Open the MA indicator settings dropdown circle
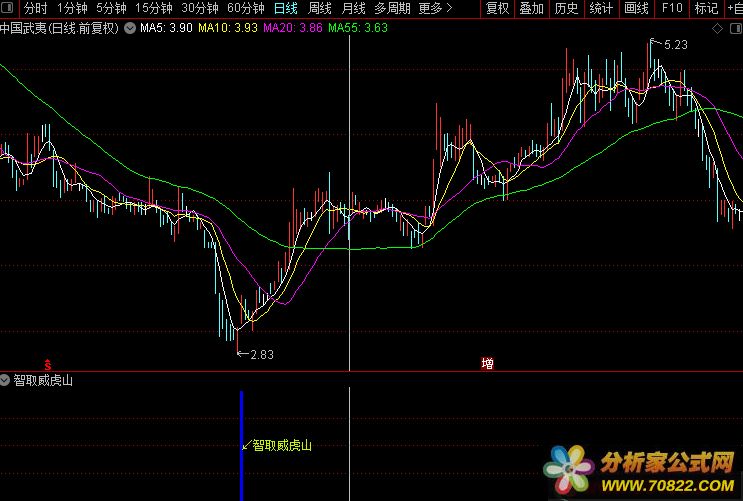Viewport: 743px width, 501px height. tap(128, 28)
